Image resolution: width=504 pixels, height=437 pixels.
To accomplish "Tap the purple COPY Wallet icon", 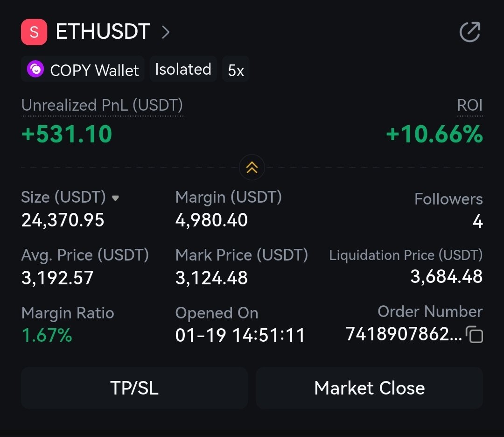I will point(35,70).
